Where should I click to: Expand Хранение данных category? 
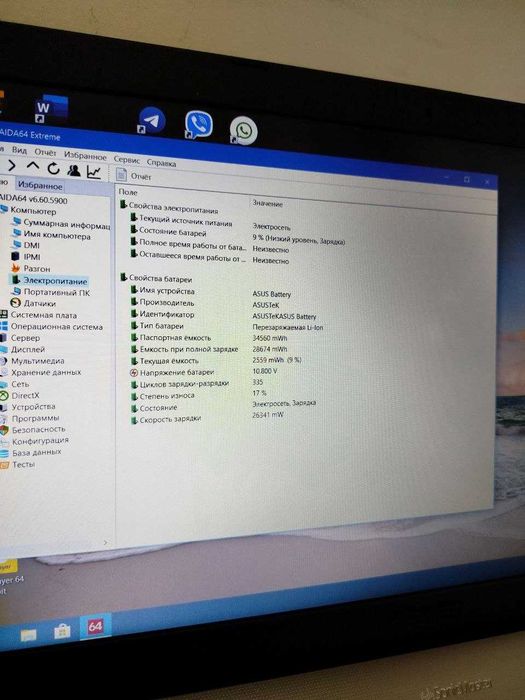click(41, 372)
